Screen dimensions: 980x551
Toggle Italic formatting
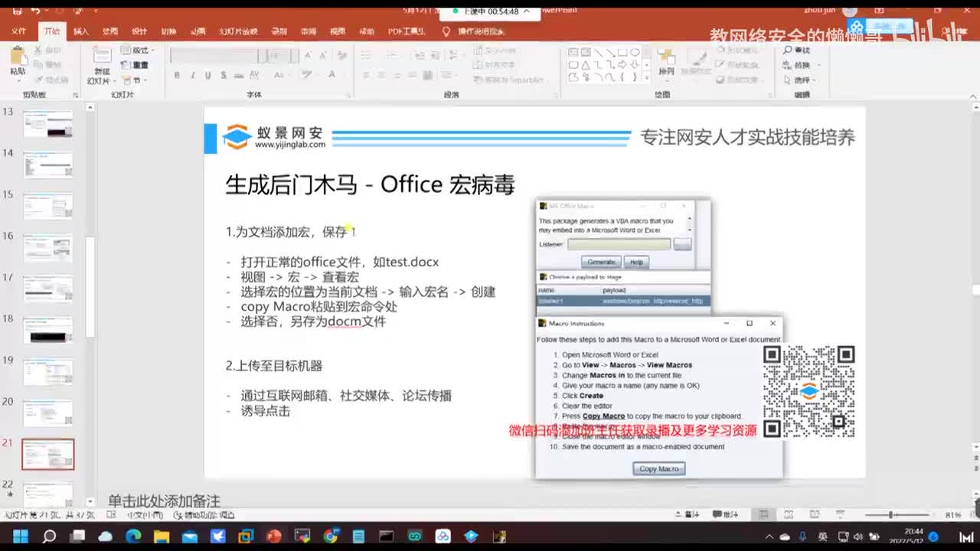tap(192, 75)
